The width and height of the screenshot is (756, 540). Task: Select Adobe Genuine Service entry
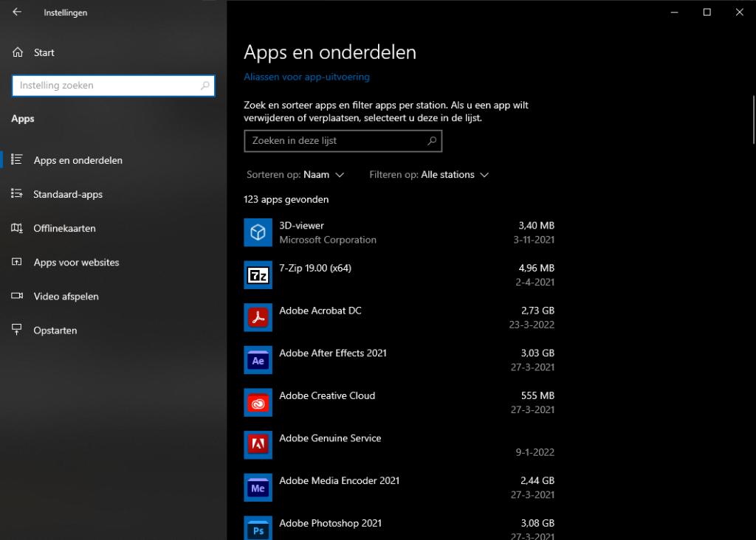point(330,438)
